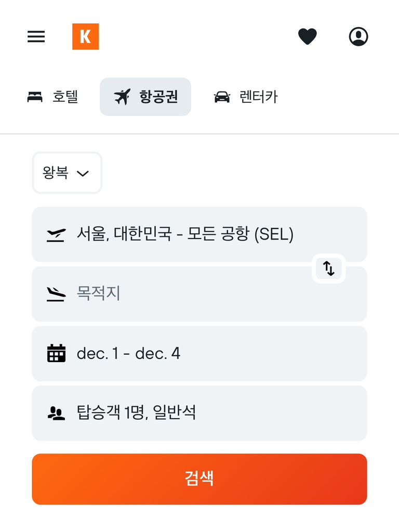Screen dimensions: 399x532
Task: Open the dec. 1 - dec. 4 date picker
Action: coord(208,353)
